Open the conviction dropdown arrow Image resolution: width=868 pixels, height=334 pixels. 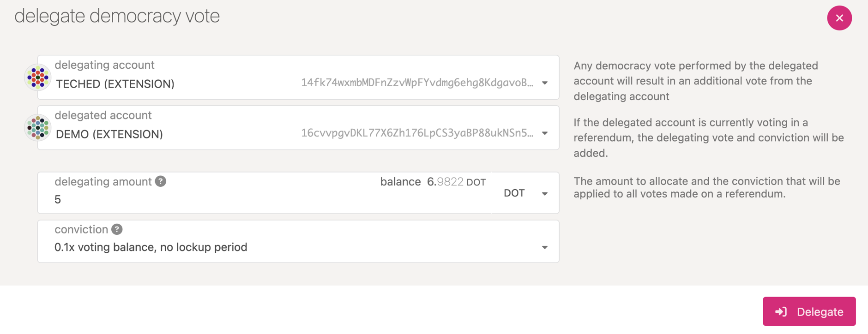tap(545, 248)
